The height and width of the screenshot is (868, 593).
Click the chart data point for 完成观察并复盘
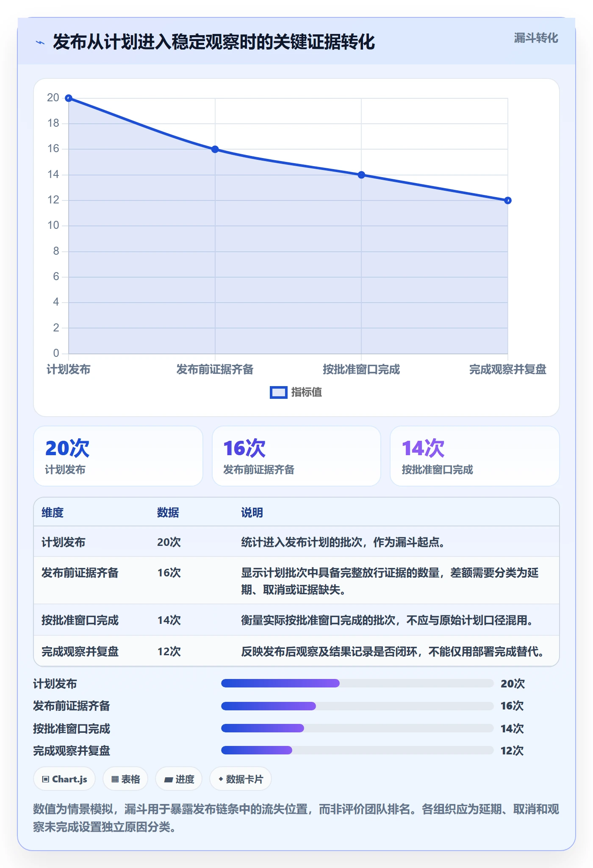(x=508, y=200)
